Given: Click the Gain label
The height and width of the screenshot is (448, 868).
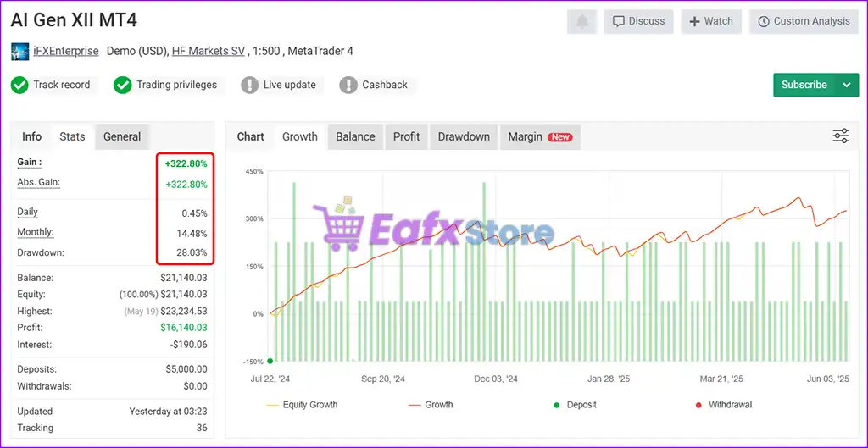Looking at the screenshot, I should 30,162.
